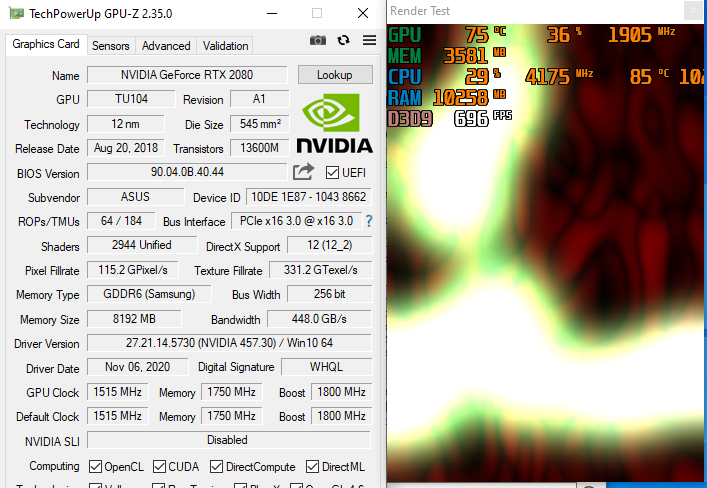Click the Memory Type GDDR6 (Samsung)

point(149,294)
